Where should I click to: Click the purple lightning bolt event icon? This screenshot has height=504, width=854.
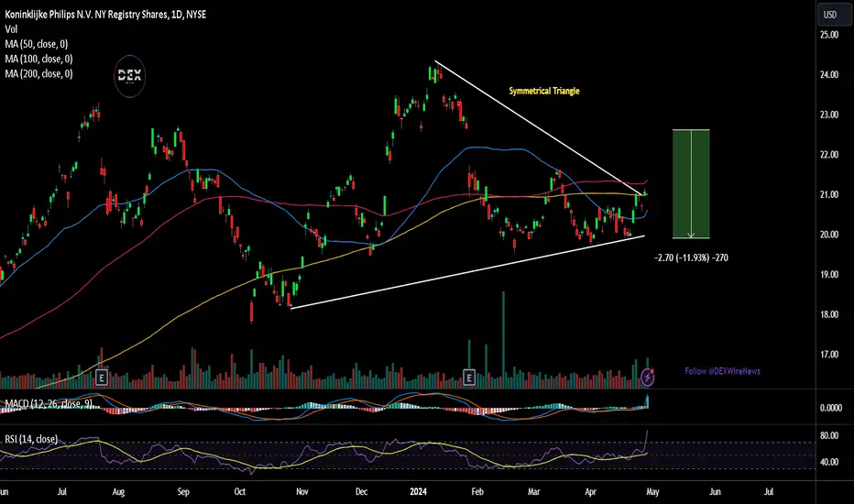coord(647,377)
